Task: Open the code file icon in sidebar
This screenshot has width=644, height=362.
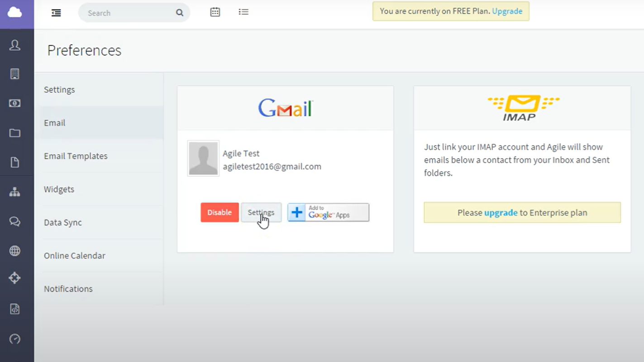Action: (x=15, y=309)
